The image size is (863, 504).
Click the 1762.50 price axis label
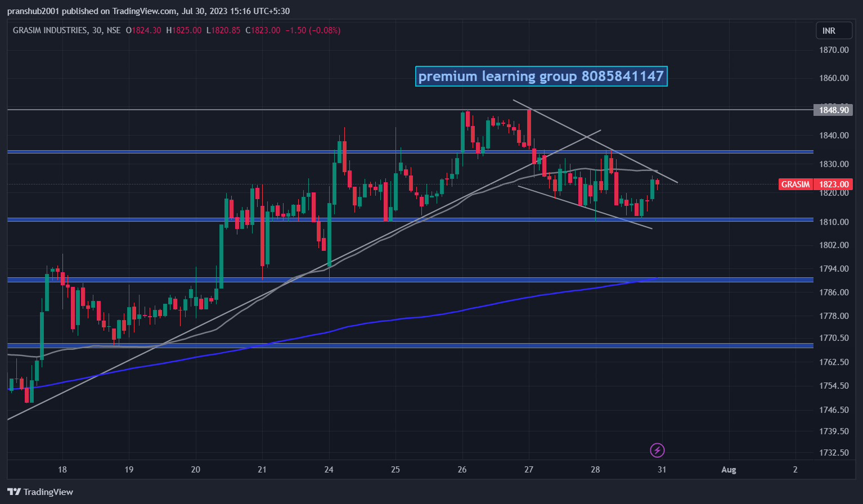pos(834,362)
